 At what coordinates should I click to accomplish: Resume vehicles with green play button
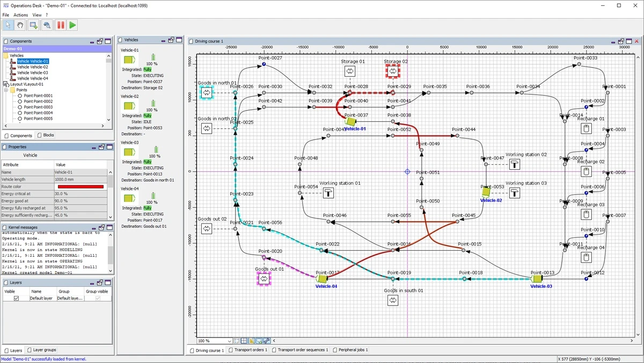[x=72, y=25]
